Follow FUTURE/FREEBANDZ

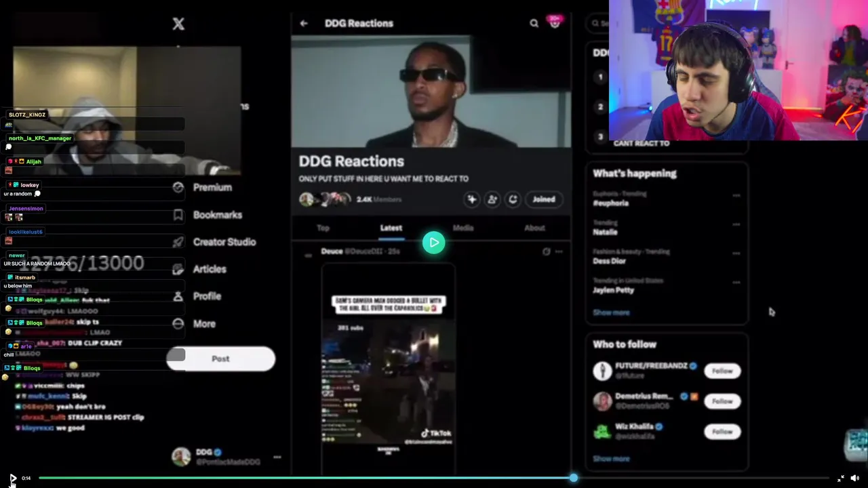click(x=722, y=371)
